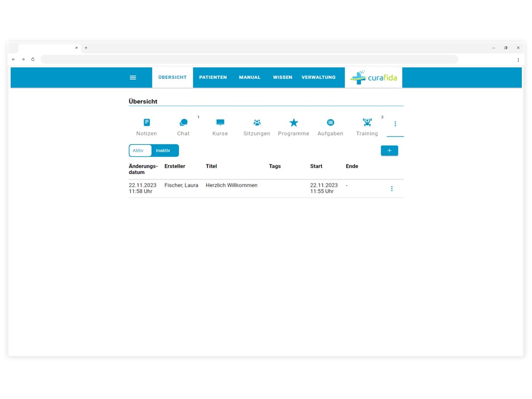This screenshot has width=532, height=399.
Task: Open the Chat section icon
Action: [x=184, y=122]
